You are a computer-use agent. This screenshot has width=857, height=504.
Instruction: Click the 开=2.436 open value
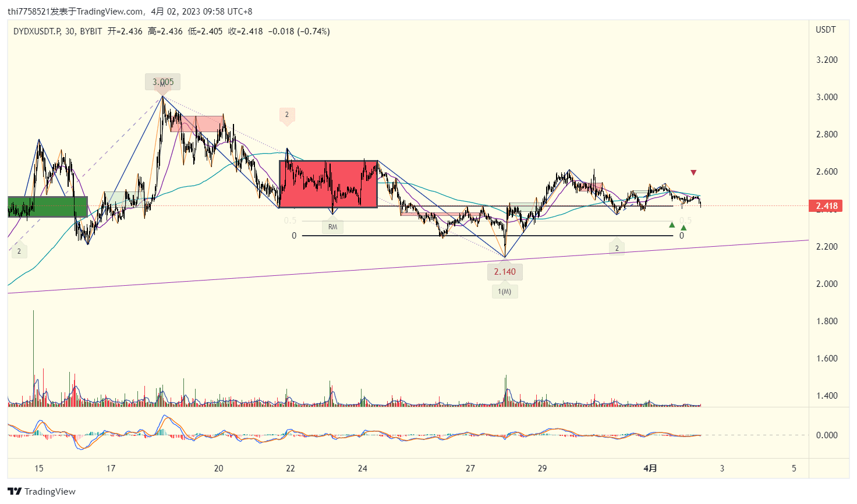coord(125,31)
